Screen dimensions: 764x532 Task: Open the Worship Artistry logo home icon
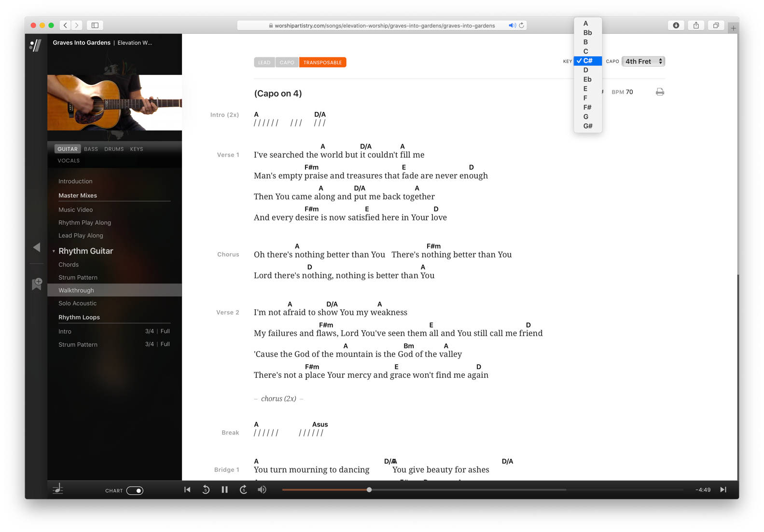36,45
